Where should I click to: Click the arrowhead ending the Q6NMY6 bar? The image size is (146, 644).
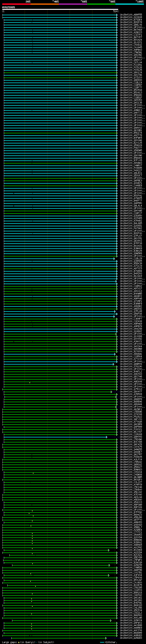[114, 364]
